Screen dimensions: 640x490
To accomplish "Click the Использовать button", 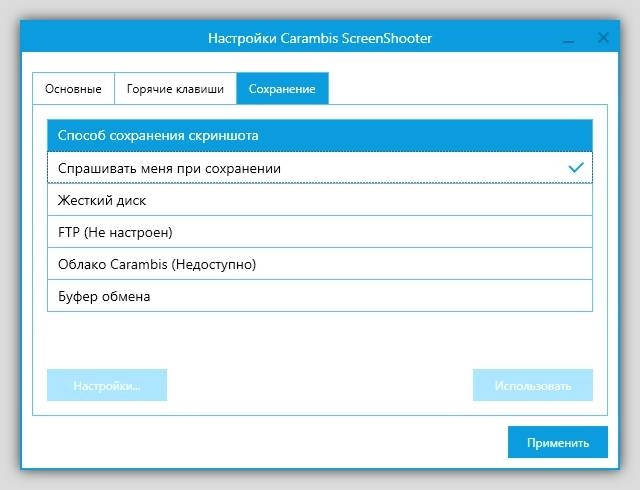I will coord(533,385).
